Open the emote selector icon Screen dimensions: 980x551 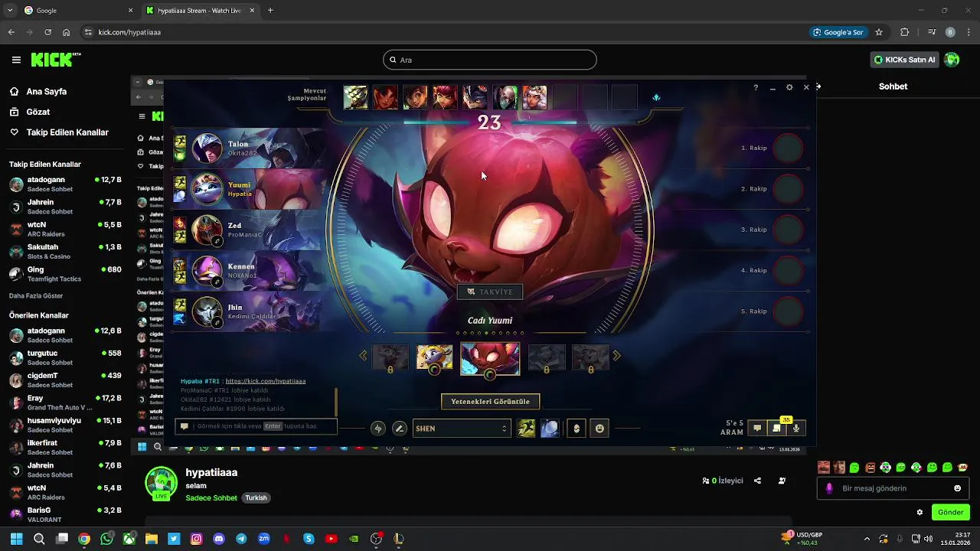pyautogui.click(x=599, y=429)
